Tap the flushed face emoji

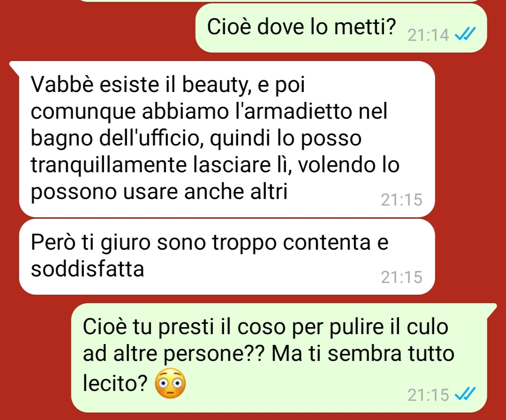click(170, 383)
